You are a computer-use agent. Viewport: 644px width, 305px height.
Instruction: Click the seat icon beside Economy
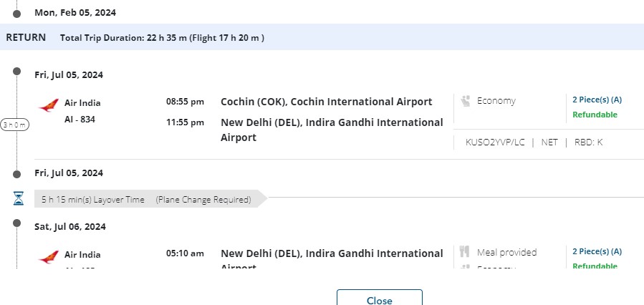pos(465,101)
